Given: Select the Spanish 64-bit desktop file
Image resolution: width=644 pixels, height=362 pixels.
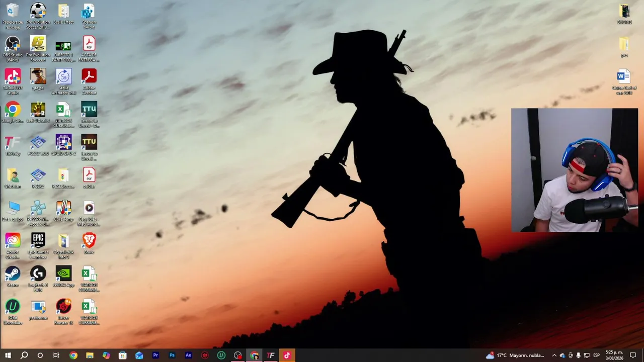Looking at the screenshot, I should click(x=89, y=16).
